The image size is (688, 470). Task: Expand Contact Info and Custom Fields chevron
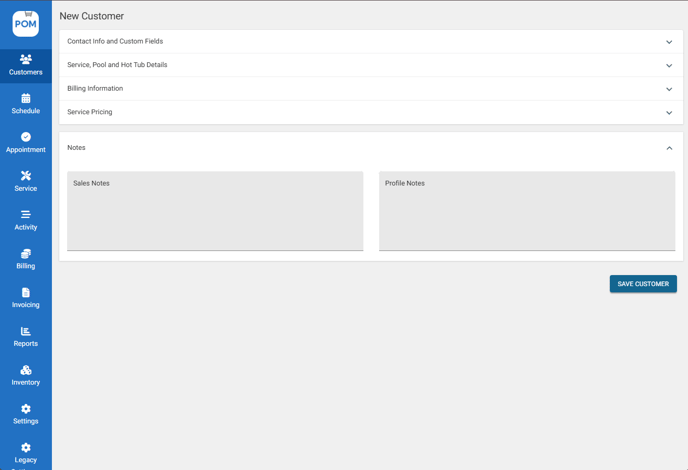(669, 42)
